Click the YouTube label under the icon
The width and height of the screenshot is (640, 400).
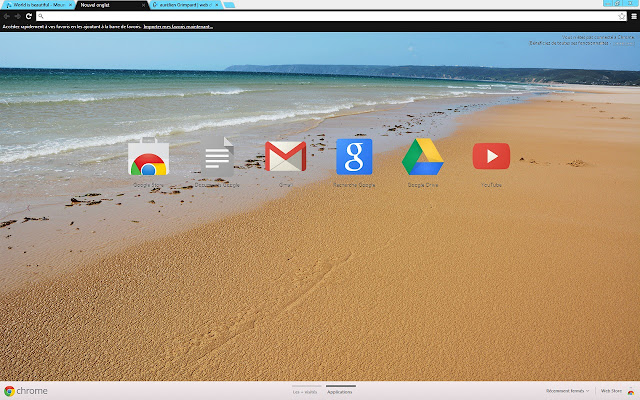(x=491, y=185)
